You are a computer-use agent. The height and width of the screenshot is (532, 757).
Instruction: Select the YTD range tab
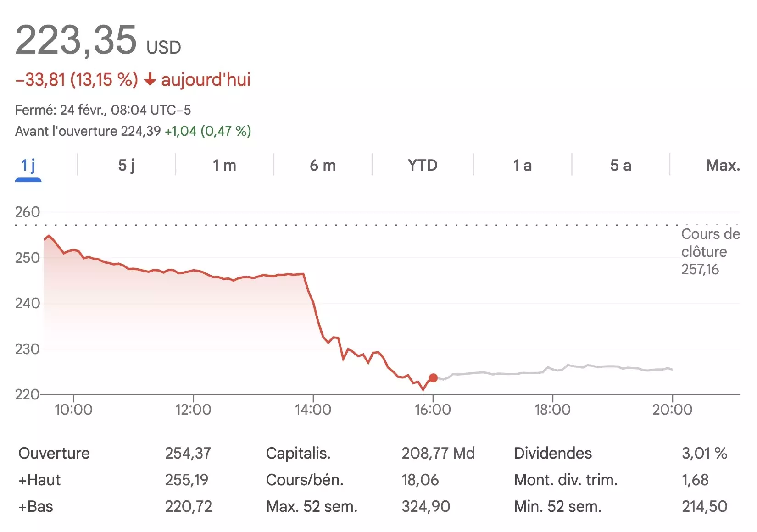(423, 165)
